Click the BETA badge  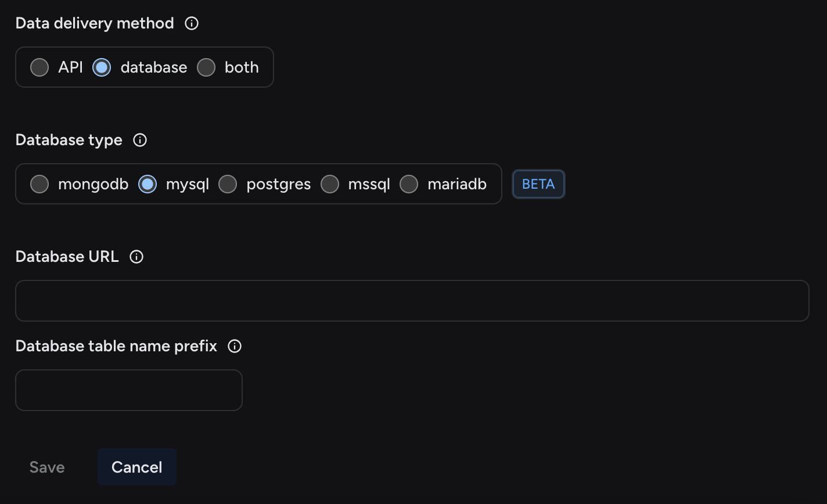coord(538,184)
